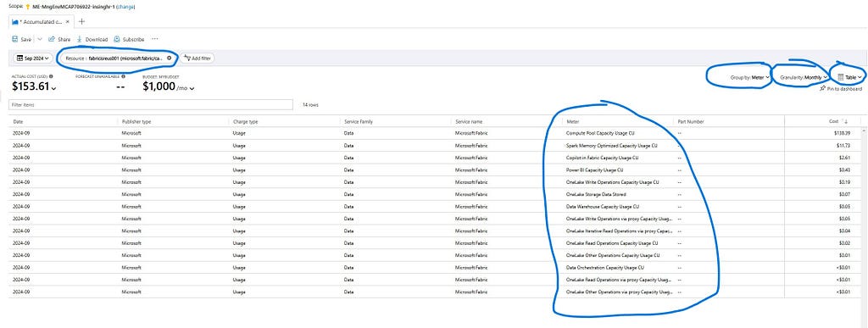Image resolution: width=868 pixels, height=328 pixels.
Task: Open the more options ellipsis menu
Action: tap(155, 39)
